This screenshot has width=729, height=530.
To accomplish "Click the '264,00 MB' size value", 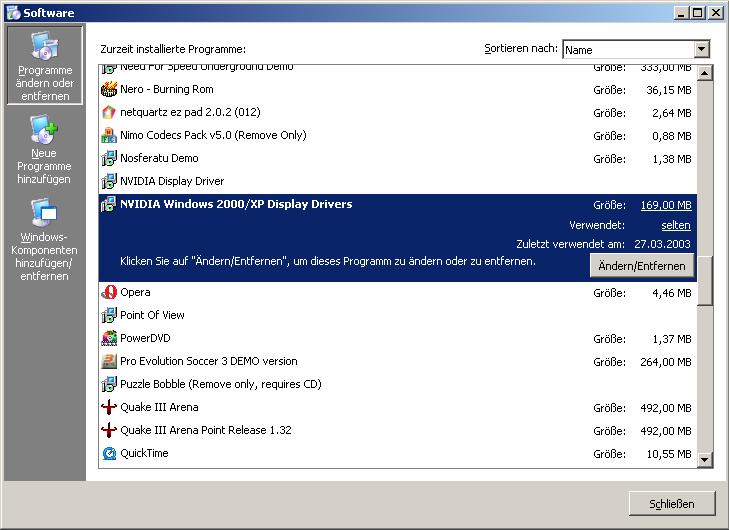I will (x=666, y=362).
